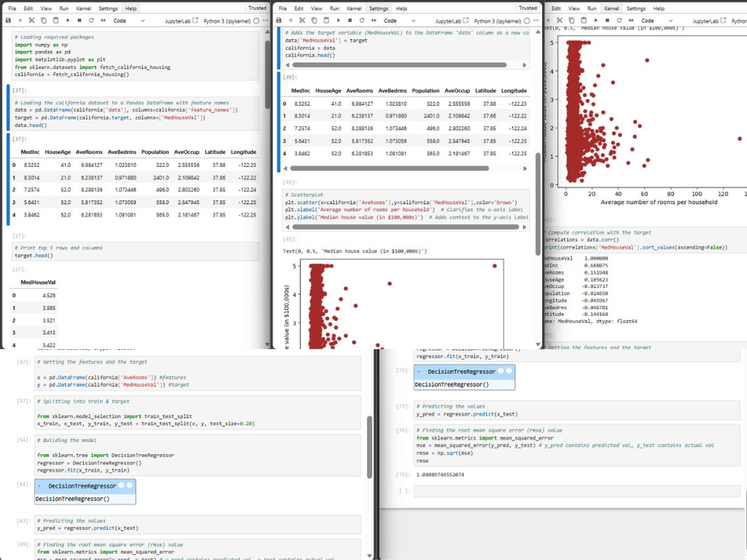Interrupt the kernel in the right window
Viewport: 747px width, 560px height.
coord(607,20)
